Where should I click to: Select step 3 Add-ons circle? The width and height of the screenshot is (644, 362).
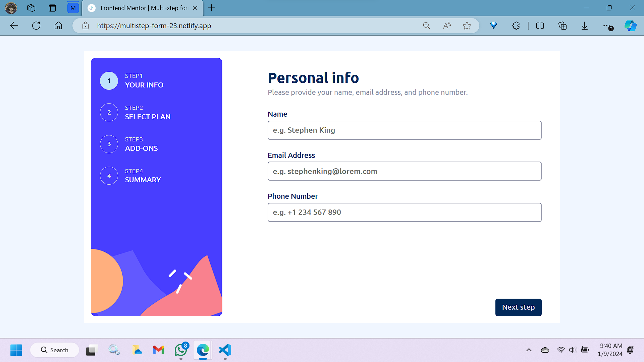109,144
